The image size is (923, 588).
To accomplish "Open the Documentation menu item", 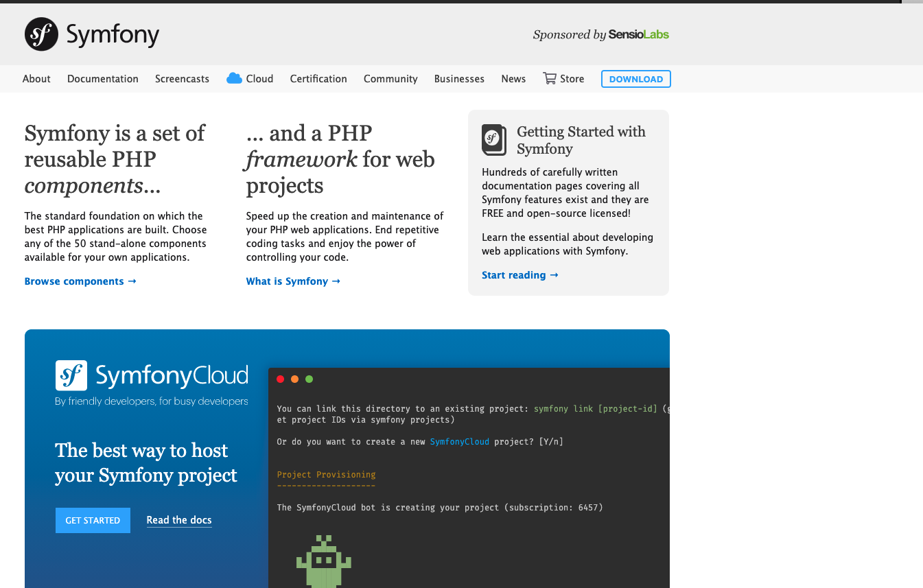I will [103, 79].
